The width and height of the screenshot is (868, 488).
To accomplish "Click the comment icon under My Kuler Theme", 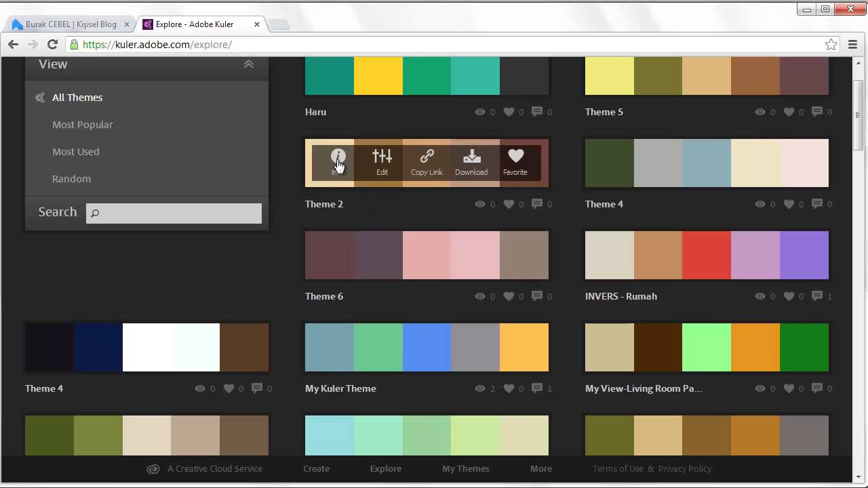I will [537, 388].
